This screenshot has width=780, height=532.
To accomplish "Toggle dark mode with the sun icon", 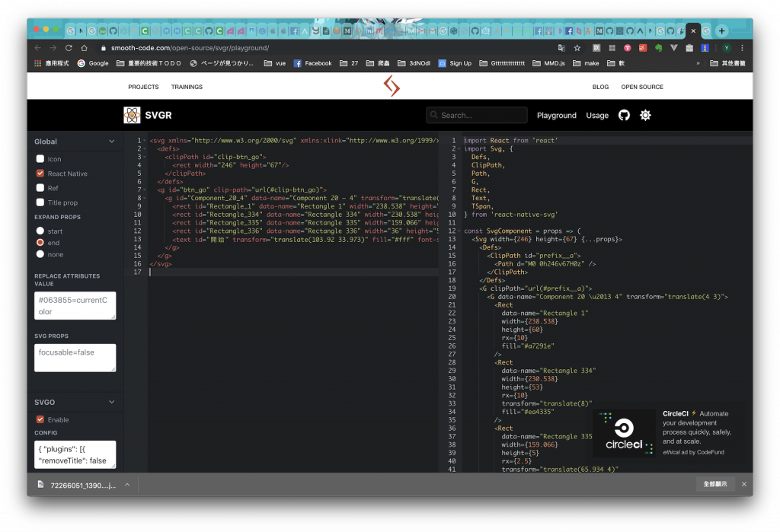I will (645, 116).
